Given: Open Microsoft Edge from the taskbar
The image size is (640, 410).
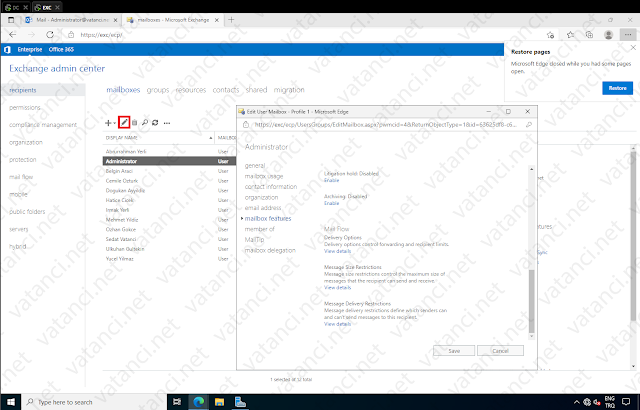Looking at the screenshot, I should click(x=198, y=402).
